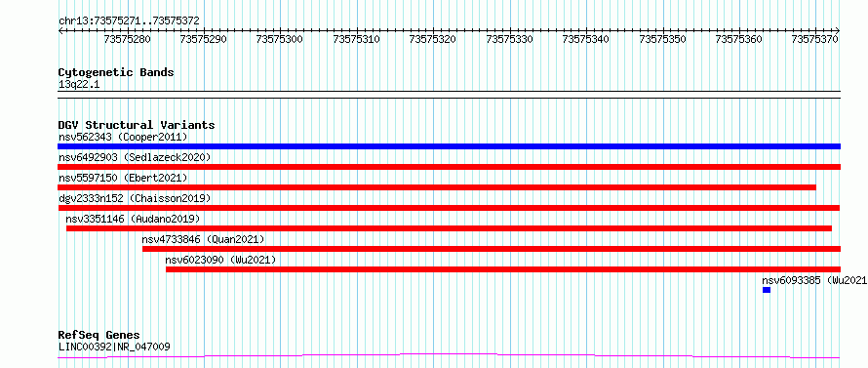Click ruler position 73575280
The height and width of the screenshot is (368, 868).
[x=128, y=39]
